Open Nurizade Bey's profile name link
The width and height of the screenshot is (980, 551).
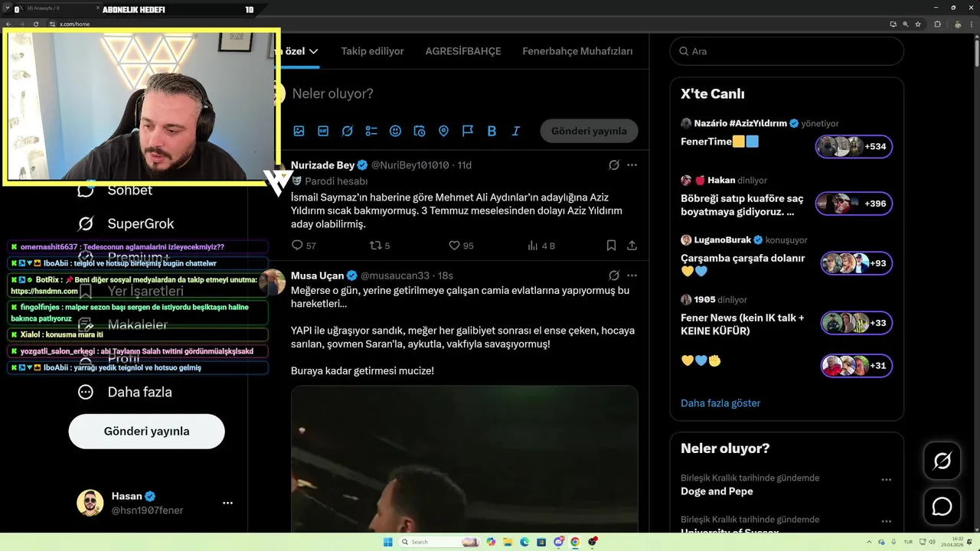[x=322, y=165]
